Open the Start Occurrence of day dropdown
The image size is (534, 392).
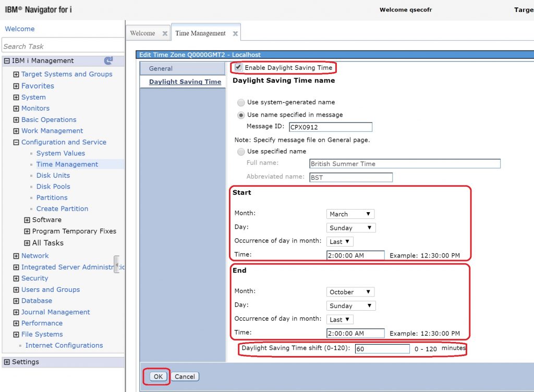pyautogui.click(x=340, y=242)
